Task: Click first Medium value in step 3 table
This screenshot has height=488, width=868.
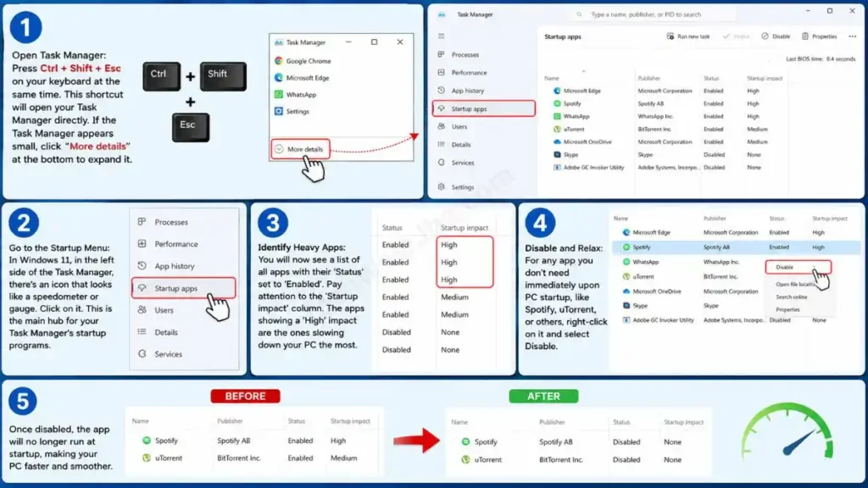Action: pyautogui.click(x=454, y=297)
